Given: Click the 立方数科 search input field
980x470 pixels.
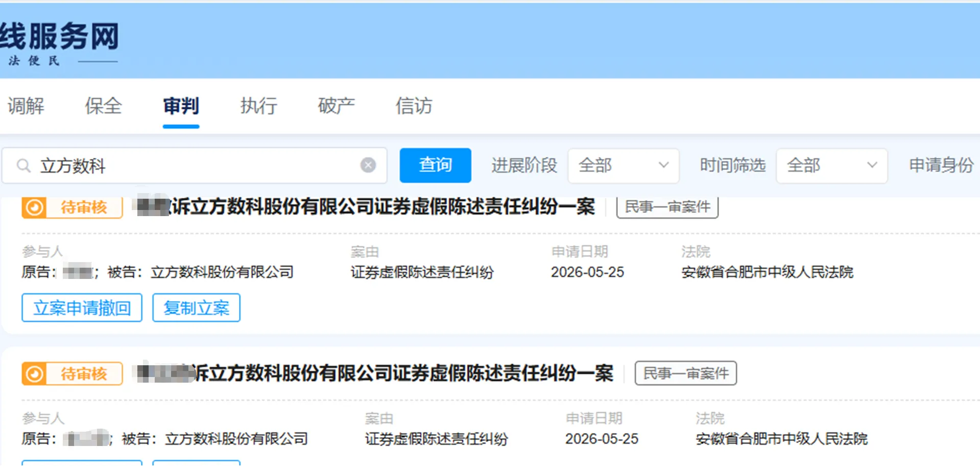Looking at the screenshot, I should (195, 166).
